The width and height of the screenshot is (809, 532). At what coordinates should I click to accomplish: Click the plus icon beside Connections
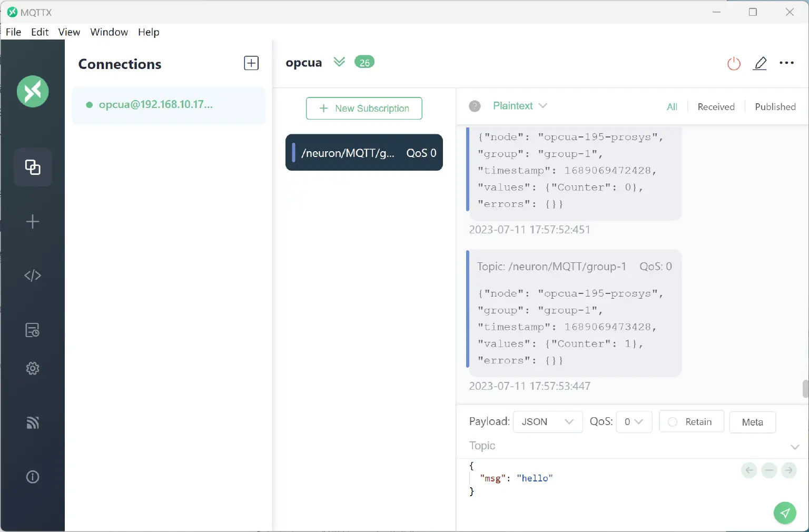pos(251,63)
